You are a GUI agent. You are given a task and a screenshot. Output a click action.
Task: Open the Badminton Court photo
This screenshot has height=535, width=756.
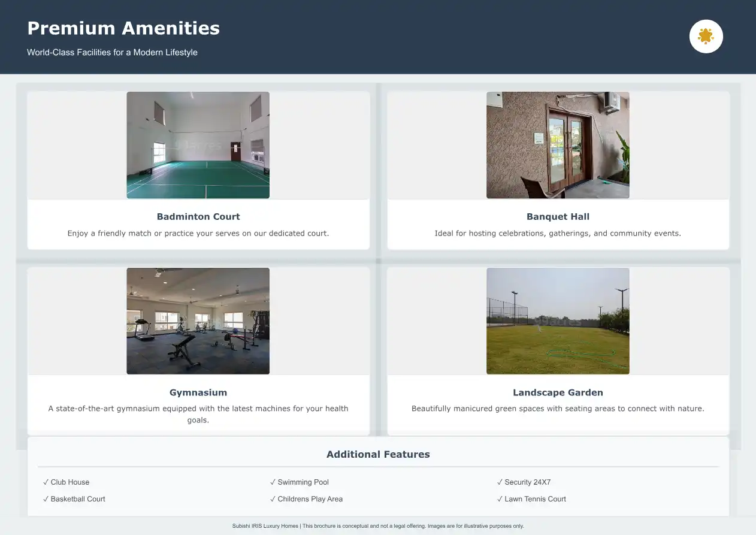pyautogui.click(x=198, y=145)
